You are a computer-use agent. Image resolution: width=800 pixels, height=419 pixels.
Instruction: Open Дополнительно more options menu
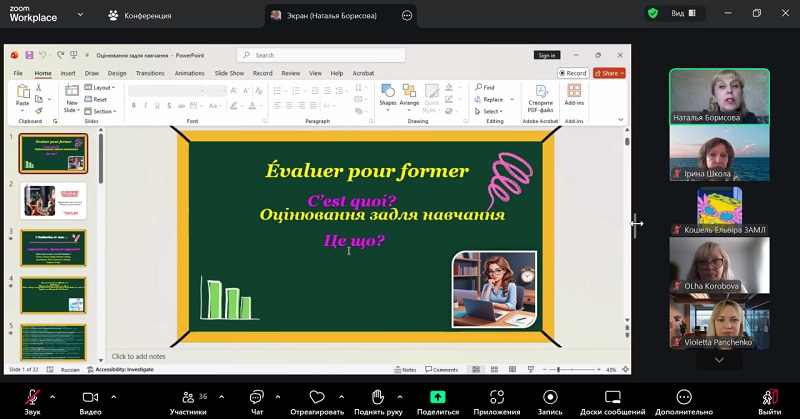684,397
